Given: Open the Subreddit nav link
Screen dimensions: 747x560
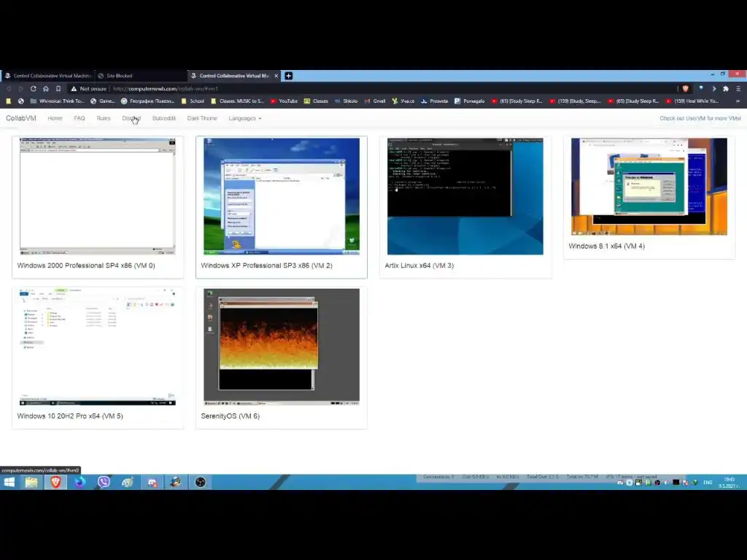Looking at the screenshot, I should pos(164,118).
